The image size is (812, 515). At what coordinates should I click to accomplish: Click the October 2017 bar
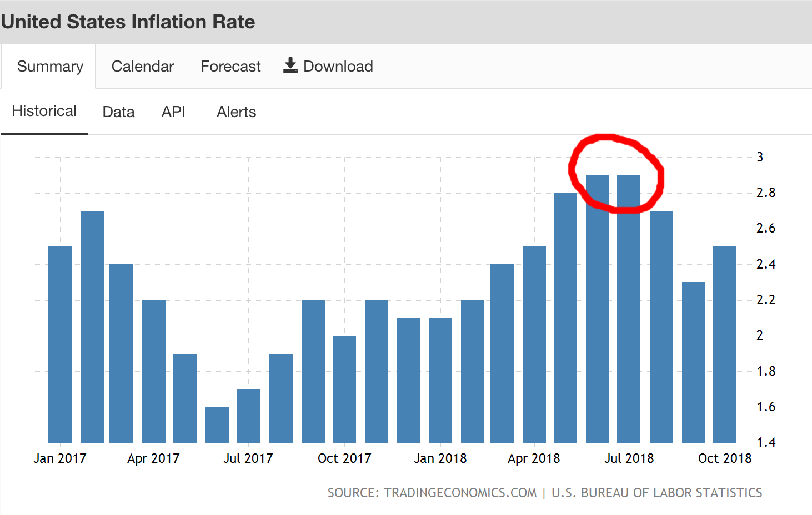pyautogui.click(x=344, y=389)
